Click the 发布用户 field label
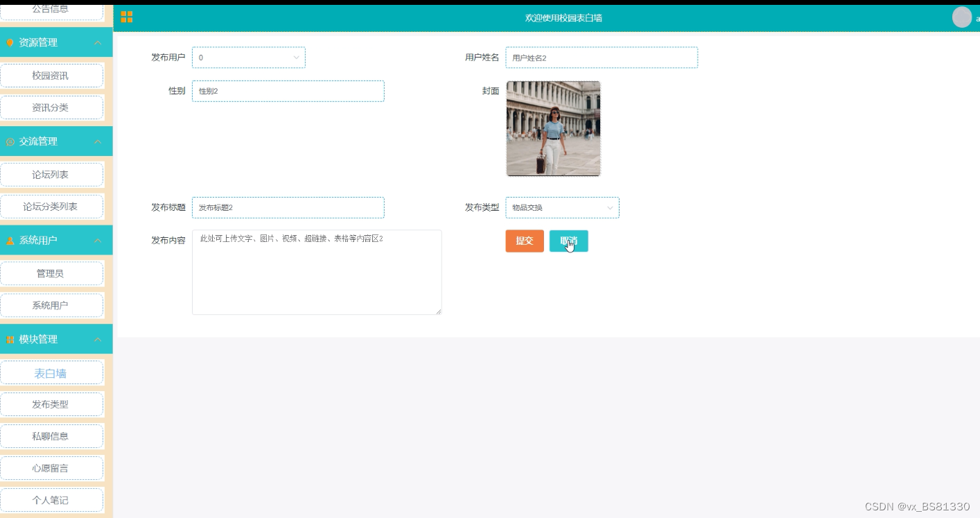The image size is (980, 518). 168,58
